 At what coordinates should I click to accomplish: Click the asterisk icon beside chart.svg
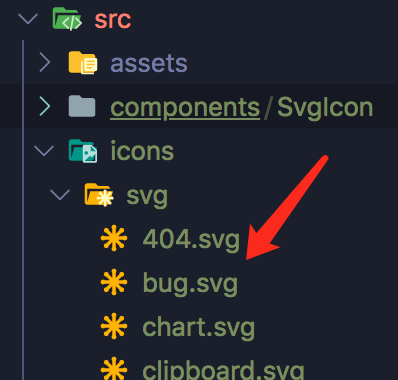coord(114,326)
